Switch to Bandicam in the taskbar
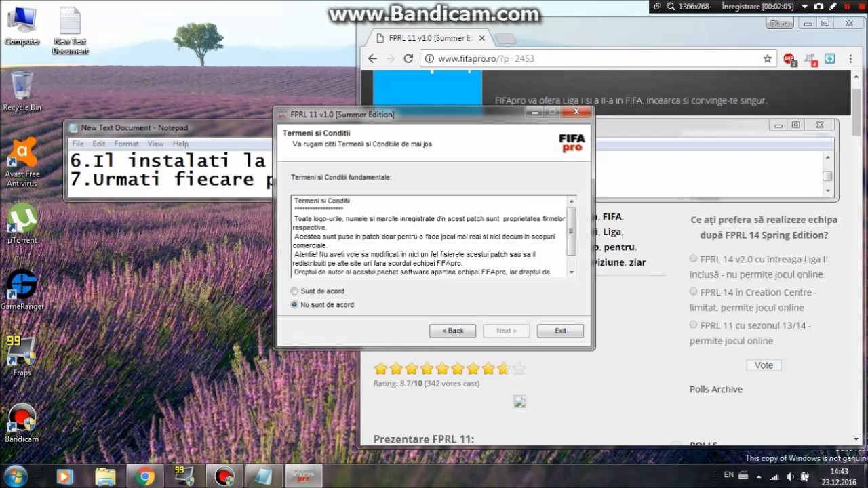Image resolution: width=868 pixels, height=488 pixels. tap(224, 476)
